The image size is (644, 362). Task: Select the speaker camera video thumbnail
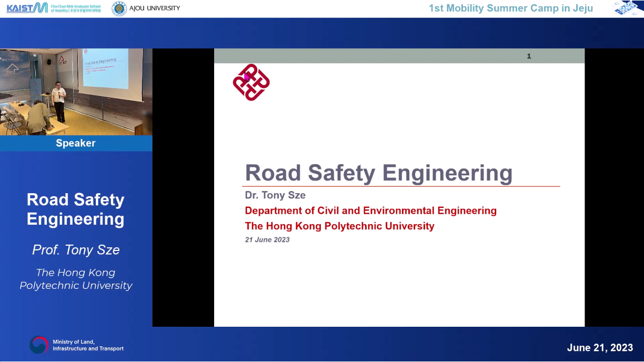point(76,92)
